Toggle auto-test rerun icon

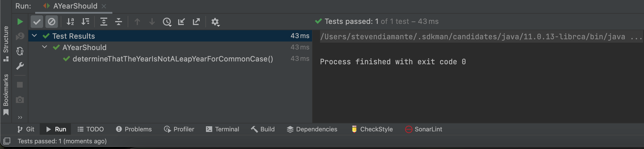[20, 51]
